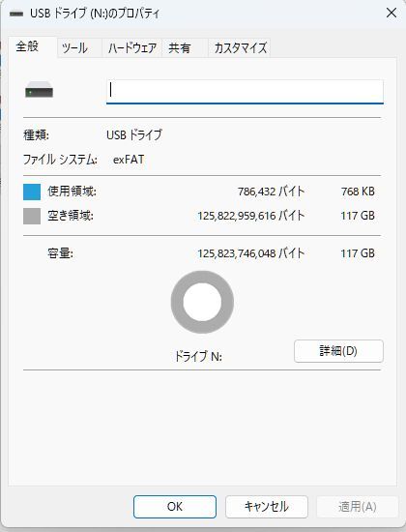
Task: Click the 適用(A) button
Action: pyautogui.click(x=357, y=507)
